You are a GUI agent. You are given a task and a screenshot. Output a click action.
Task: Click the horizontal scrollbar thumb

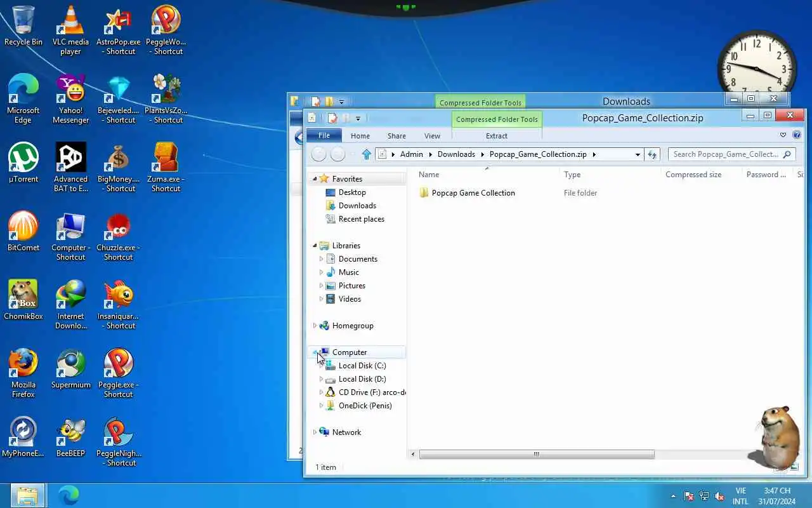coord(537,454)
